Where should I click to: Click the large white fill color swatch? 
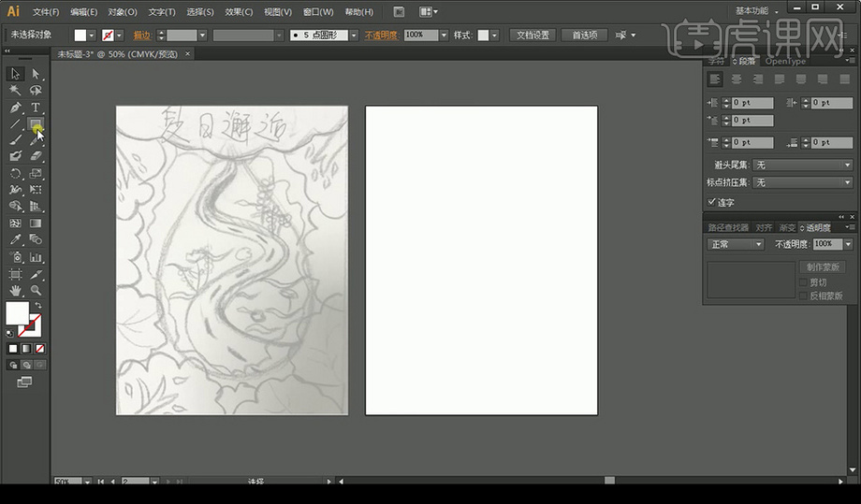coord(17,313)
